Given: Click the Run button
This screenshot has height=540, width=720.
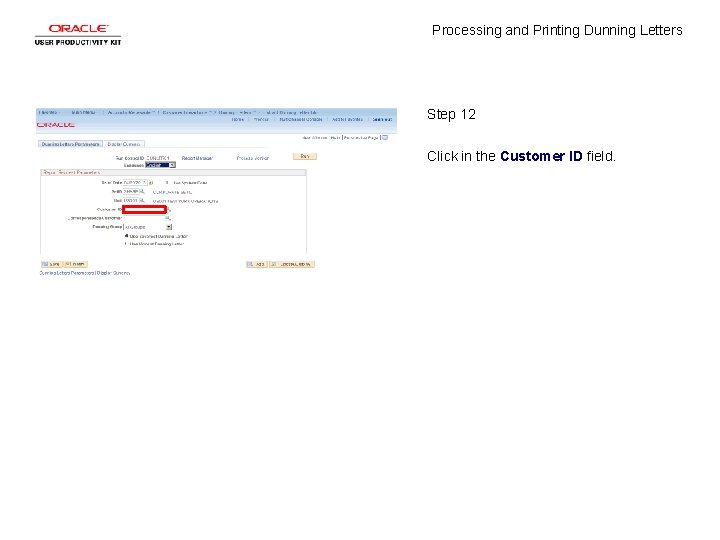Looking at the screenshot, I should click(x=305, y=157).
